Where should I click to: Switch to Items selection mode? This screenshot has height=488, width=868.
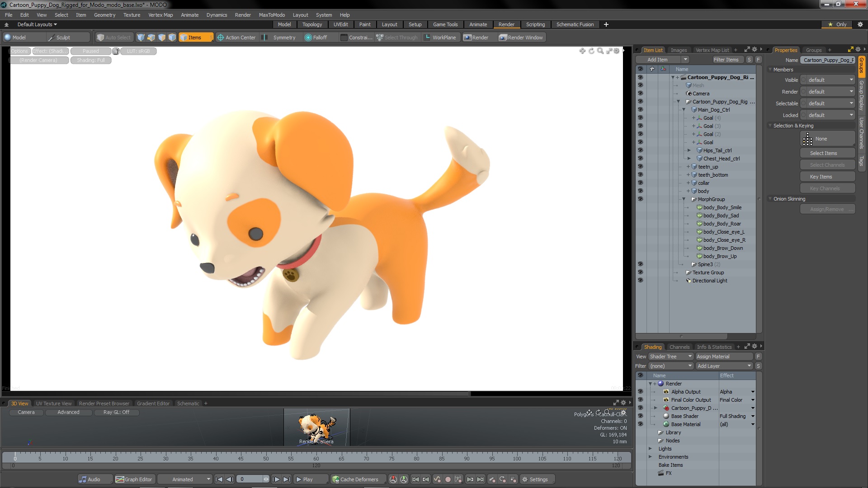(195, 38)
